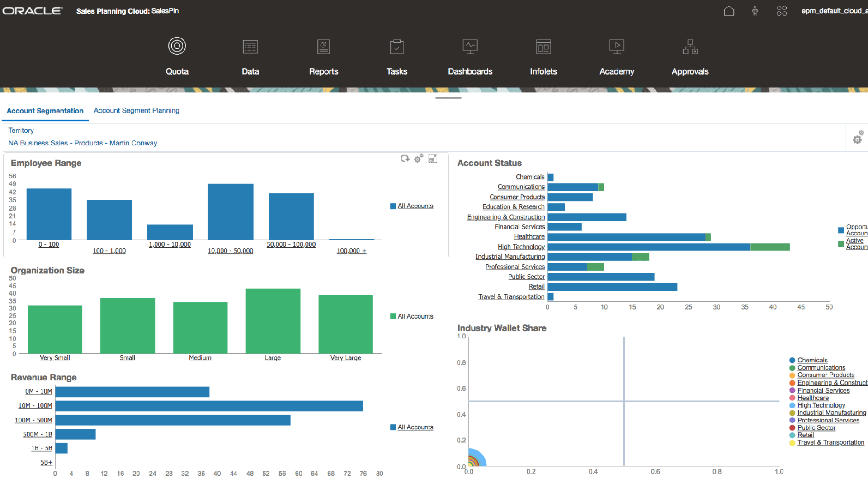Screen dimensions: 868x488
Task: Collapse the navigation ribbon using the handle
Action: 448,97
